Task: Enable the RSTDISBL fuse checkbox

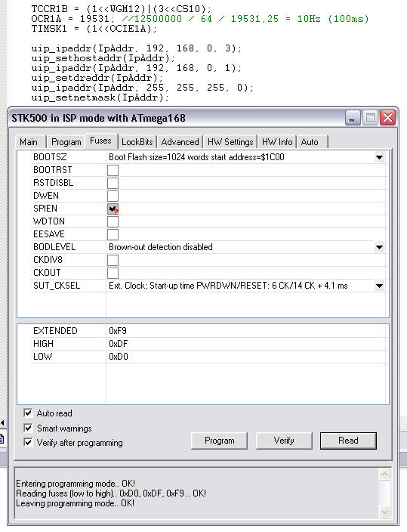Action: 113,183
